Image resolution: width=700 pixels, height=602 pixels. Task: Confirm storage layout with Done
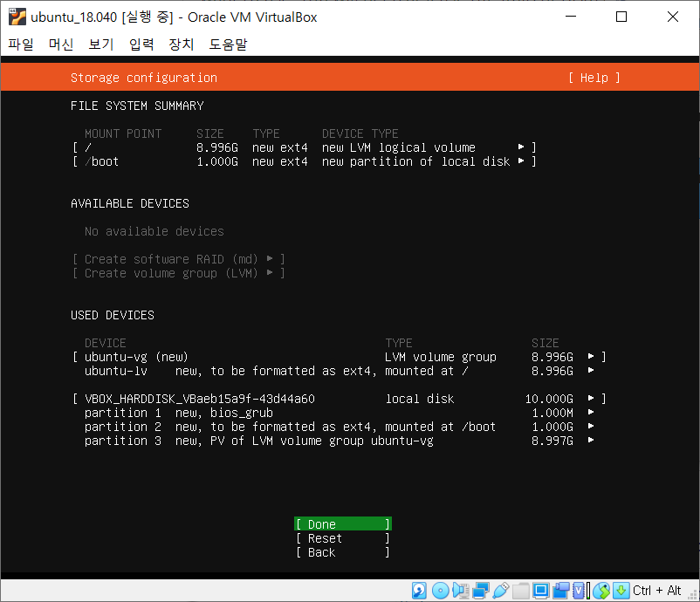point(343,523)
